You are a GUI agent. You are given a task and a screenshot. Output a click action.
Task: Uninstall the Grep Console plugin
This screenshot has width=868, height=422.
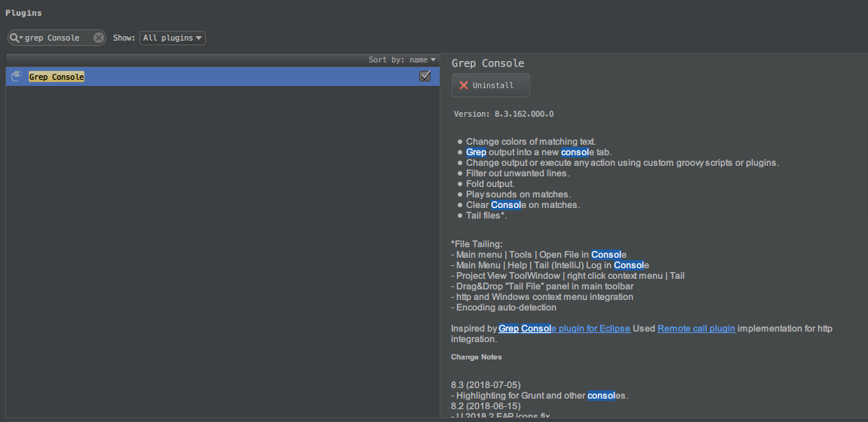click(x=491, y=86)
